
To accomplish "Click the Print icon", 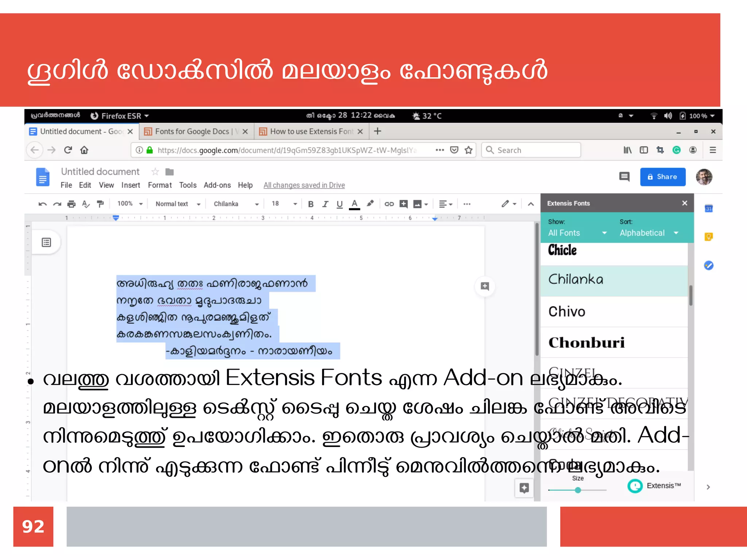I will pyautogui.click(x=71, y=204).
